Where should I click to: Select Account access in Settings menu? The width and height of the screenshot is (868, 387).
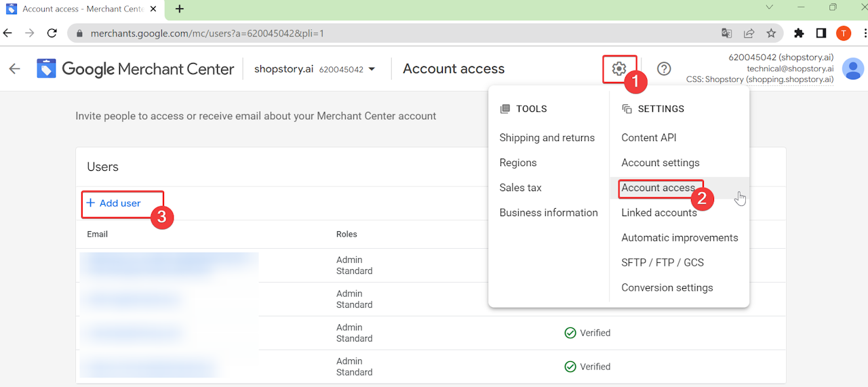click(658, 188)
